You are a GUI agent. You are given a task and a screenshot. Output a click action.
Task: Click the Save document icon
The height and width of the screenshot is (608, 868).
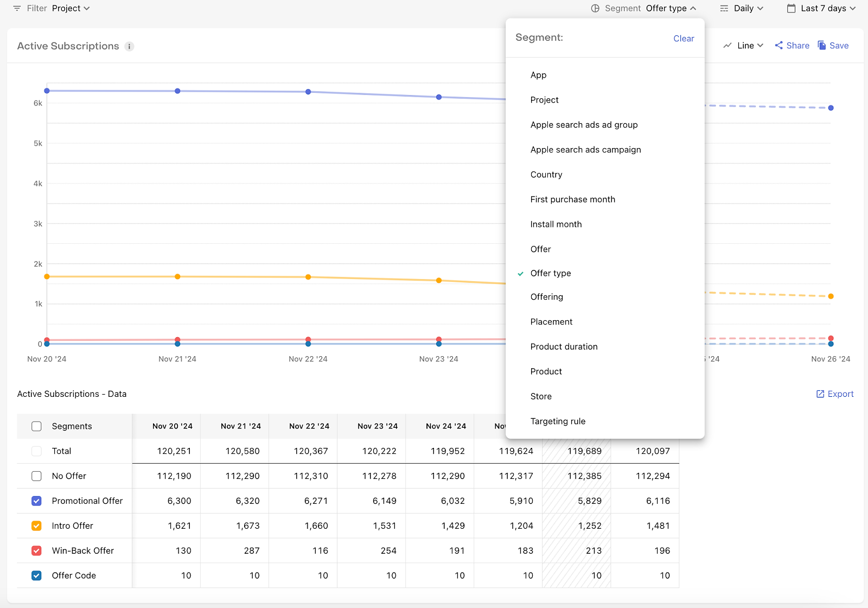point(822,45)
